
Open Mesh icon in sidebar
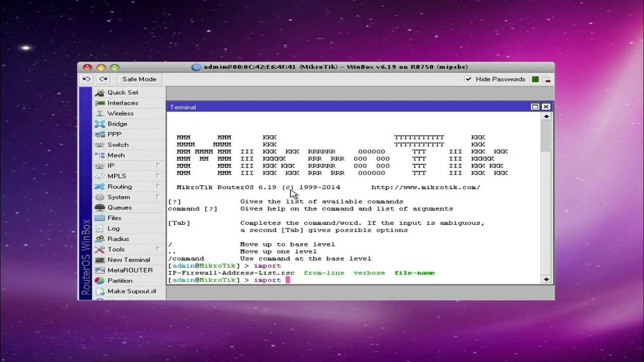point(100,155)
